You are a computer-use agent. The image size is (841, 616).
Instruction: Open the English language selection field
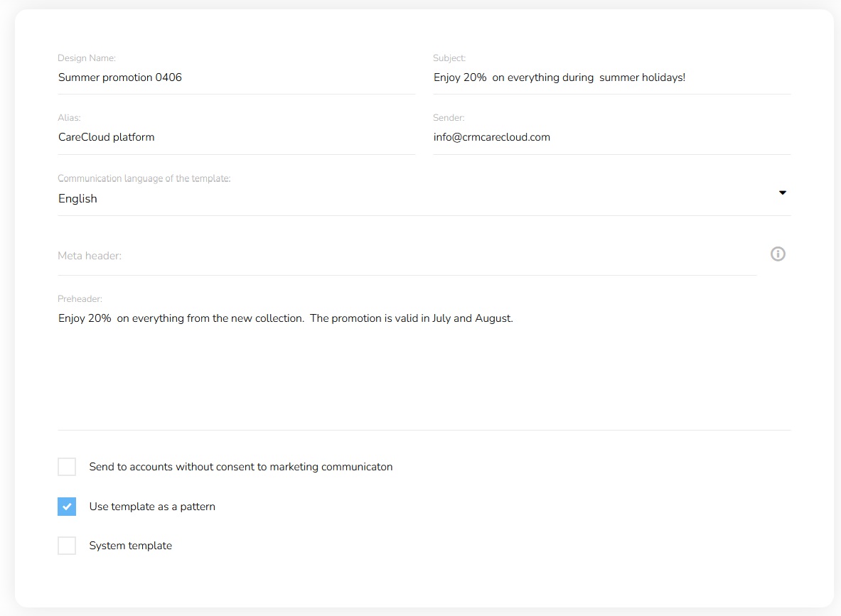412,199
